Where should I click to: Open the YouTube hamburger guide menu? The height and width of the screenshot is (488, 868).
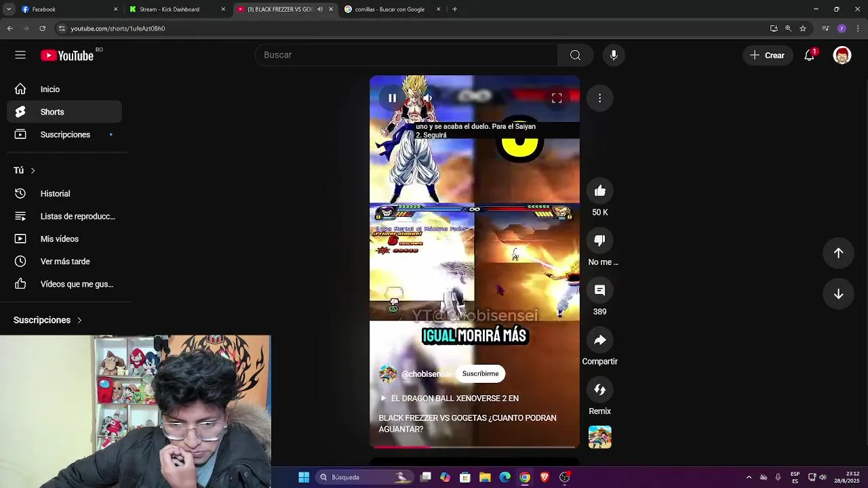pyautogui.click(x=20, y=56)
